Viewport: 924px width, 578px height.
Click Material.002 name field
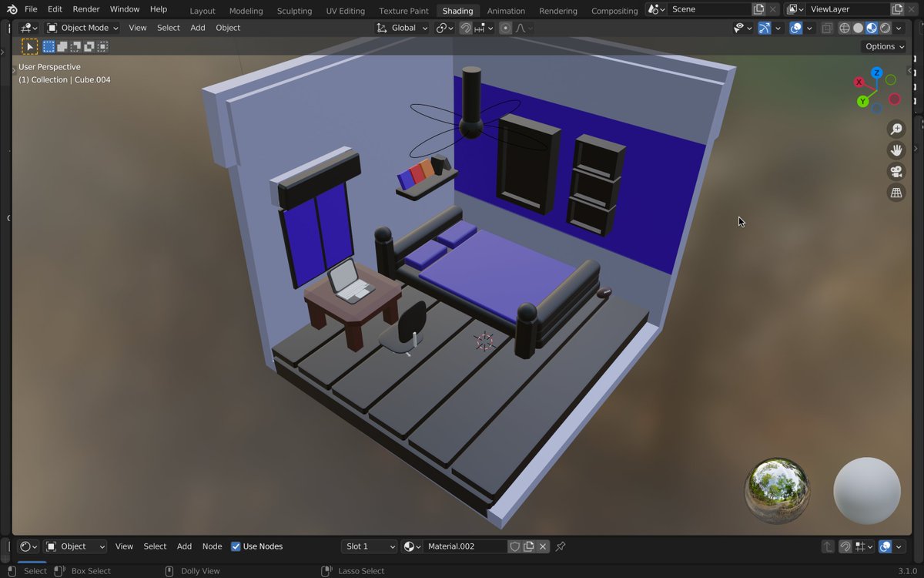pyautogui.click(x=465, y=546)
